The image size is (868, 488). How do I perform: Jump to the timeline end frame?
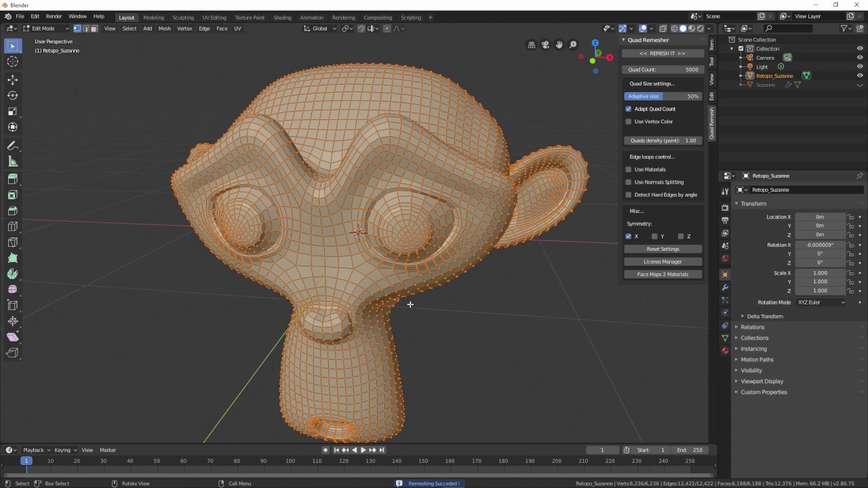point(381,450)
